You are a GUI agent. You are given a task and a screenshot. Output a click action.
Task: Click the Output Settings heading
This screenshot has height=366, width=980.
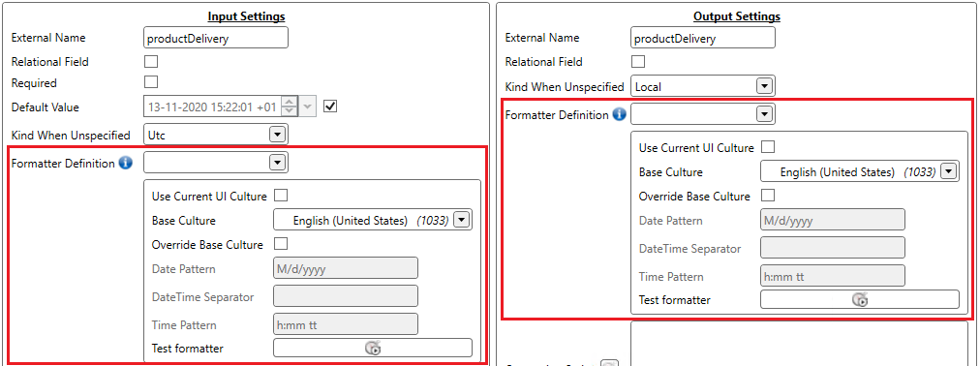pos(737,16)
